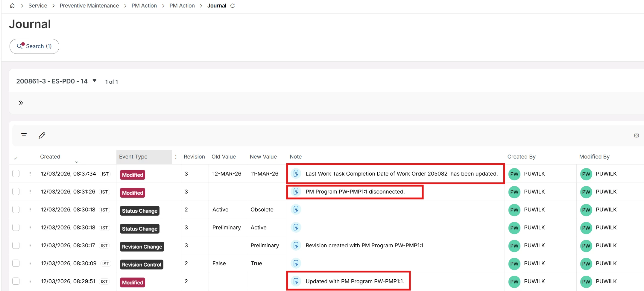Click the Revision Control badge
The height and width of the screenshot is (291, 644).
pyautogui.click(x=142, y=264)
